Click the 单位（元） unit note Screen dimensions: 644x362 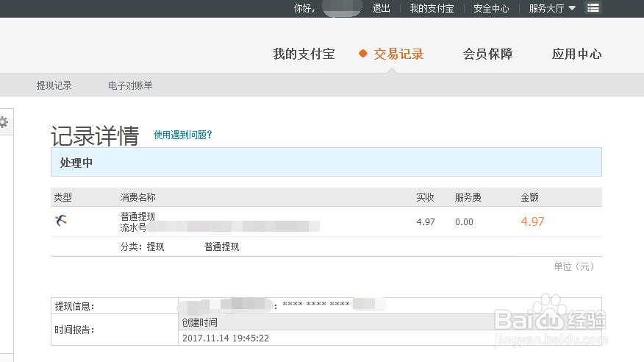pyautogui.click(x=573, y=266)
